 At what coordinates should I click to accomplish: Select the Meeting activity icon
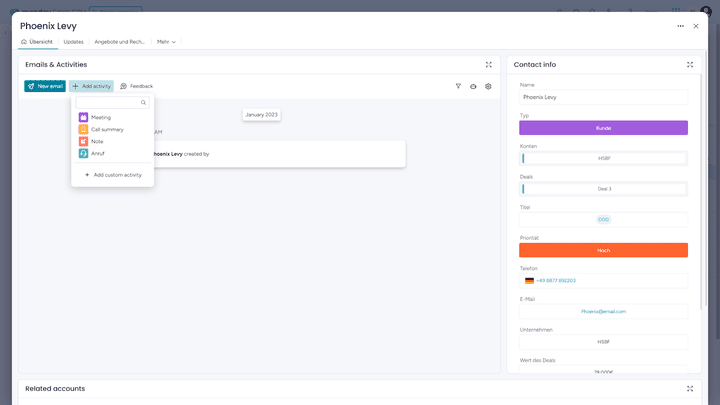coord(83,117)
